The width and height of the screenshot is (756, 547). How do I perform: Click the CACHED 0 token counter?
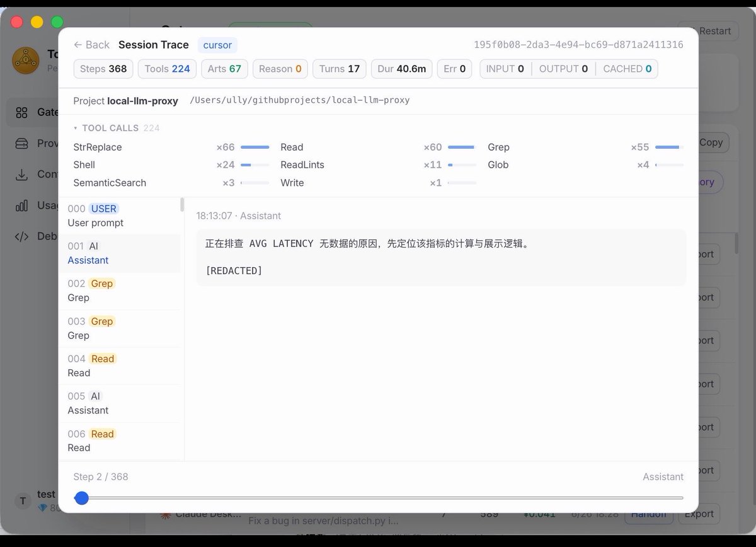coord(627,69)
